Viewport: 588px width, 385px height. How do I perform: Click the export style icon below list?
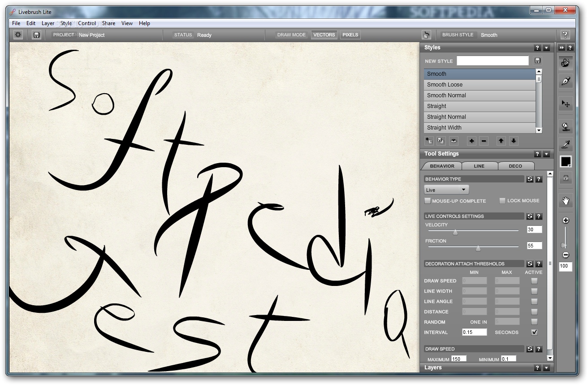(441, 141)
